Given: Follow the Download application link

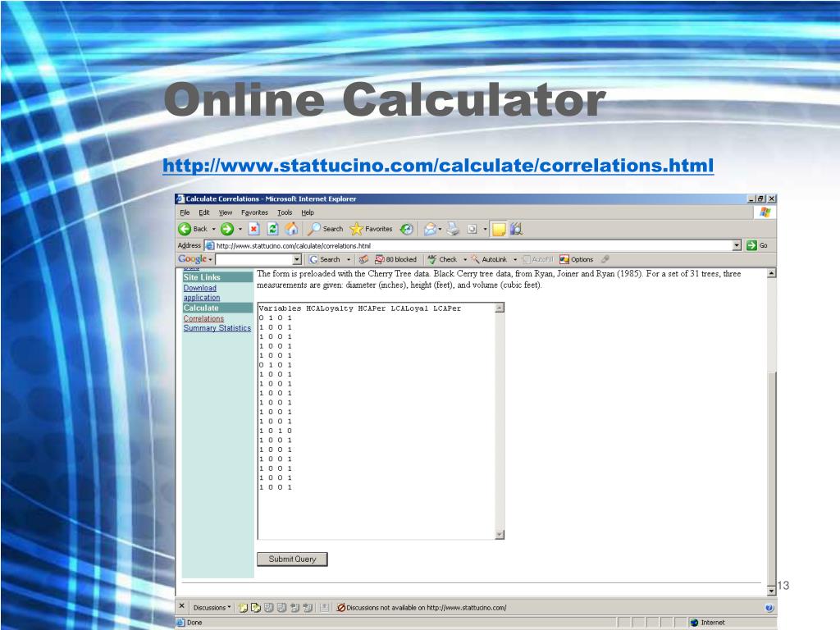Looking at the screenshot, I should pyautogui.click(x=202, y=293).
